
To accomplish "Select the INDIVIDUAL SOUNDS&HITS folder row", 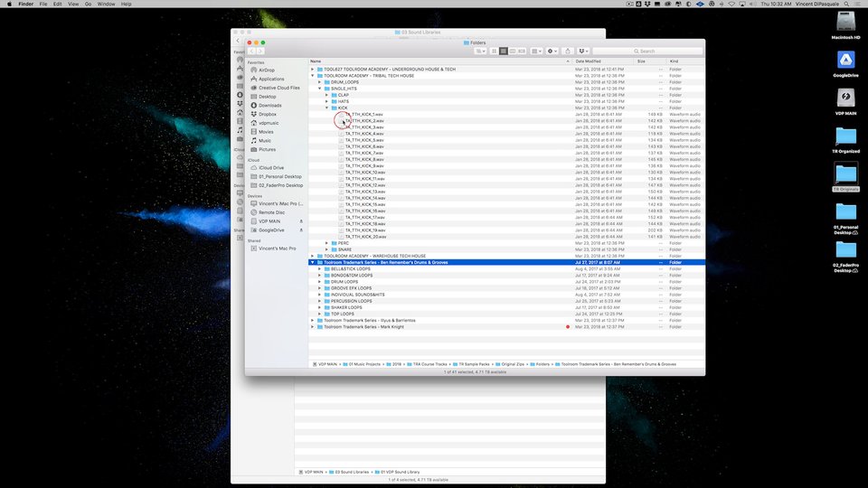I will 506,295.
